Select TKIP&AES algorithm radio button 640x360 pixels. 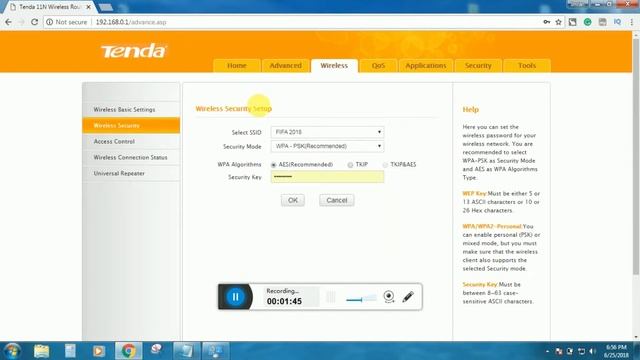coord(385,165)
